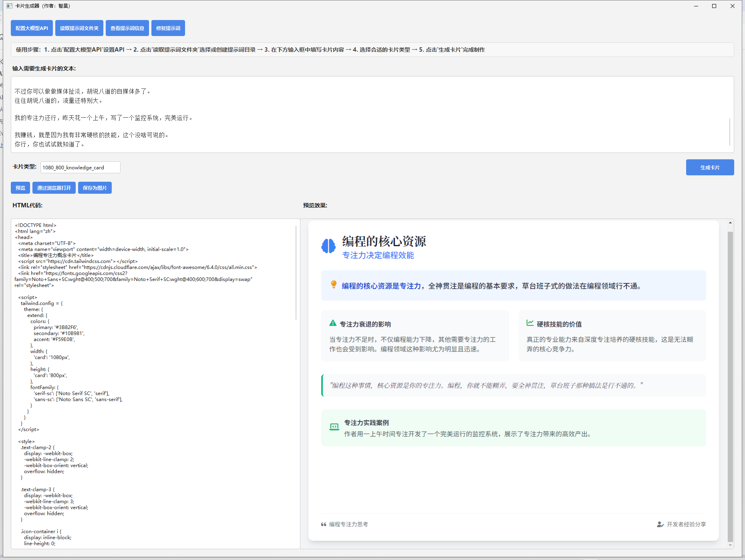This screenshot has width=745, height=560.
Task: Click the 预览 button
Action: click(x=20, y=188)
